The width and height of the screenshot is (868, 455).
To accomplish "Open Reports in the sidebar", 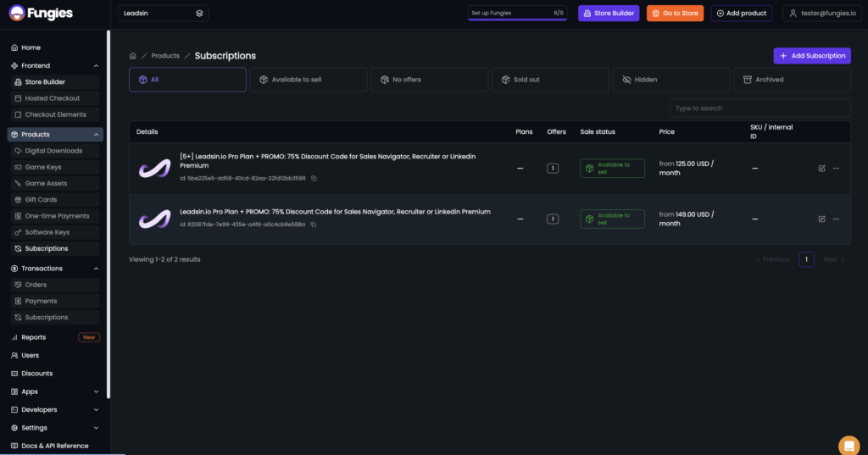I will coord(33,337).
